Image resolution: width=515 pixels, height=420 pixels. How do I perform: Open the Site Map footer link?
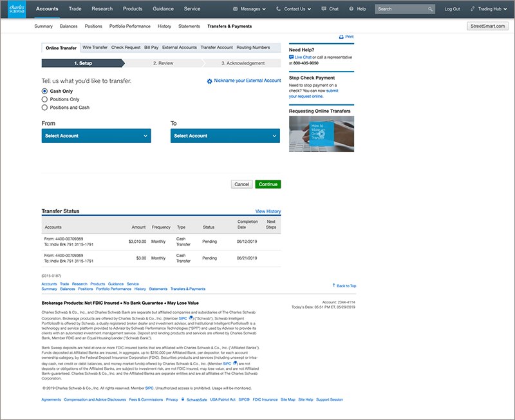(x=288, y=399)
